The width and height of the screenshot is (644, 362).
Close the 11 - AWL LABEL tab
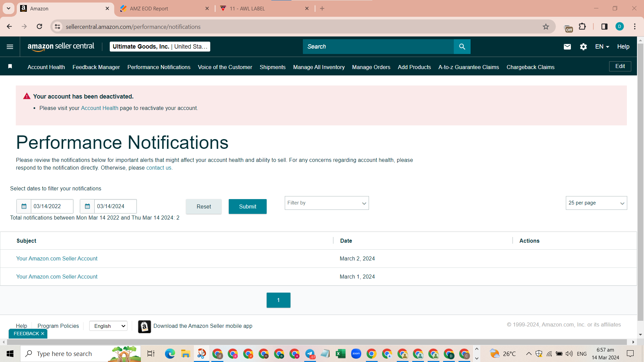tap(307, 8)
